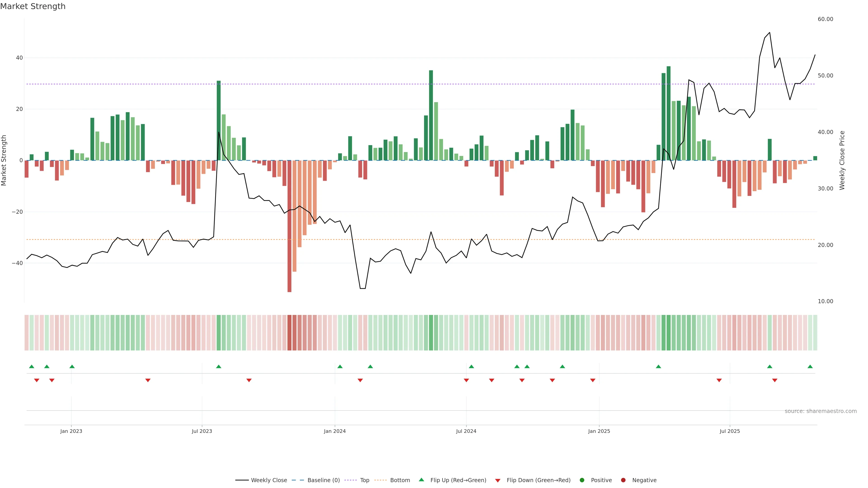Viewport: 868px width, 488px height.
Task: Click the last Flip Up marker on the far right
Action: click(x=810, y=366)
